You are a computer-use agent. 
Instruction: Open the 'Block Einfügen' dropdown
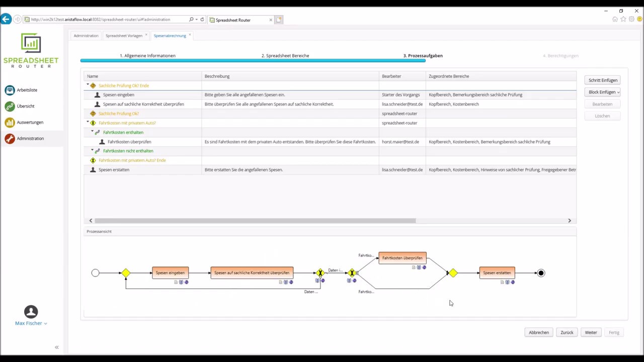click(x=602, y=92)
